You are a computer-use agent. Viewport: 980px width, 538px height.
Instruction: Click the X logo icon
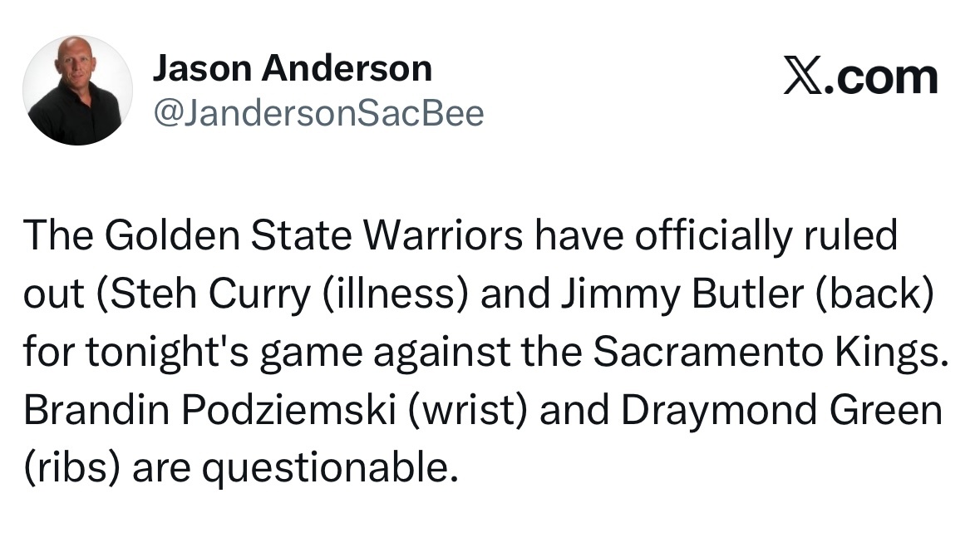click(801, 77)
